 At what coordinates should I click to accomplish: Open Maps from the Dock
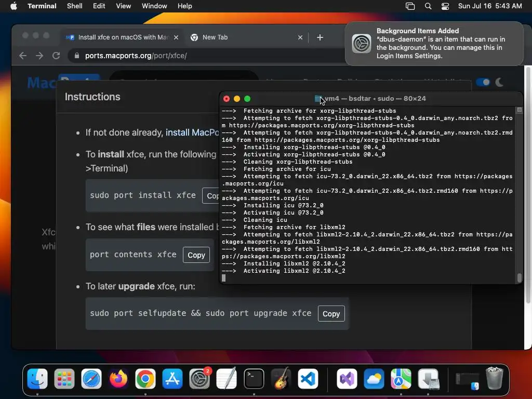(401, 379)
